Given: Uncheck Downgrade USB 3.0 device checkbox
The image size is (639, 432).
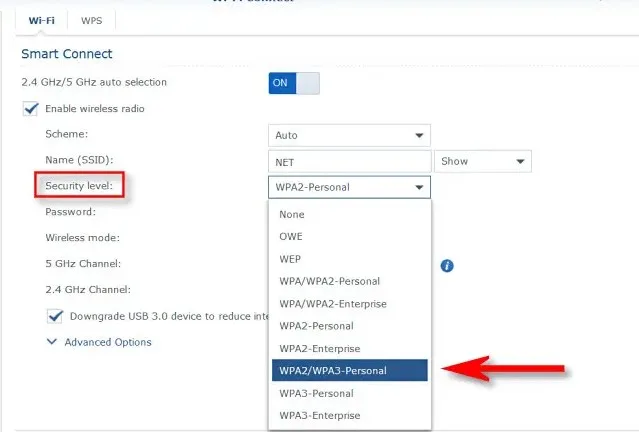Looking at the screenshot, I should [x=55, y=316].
